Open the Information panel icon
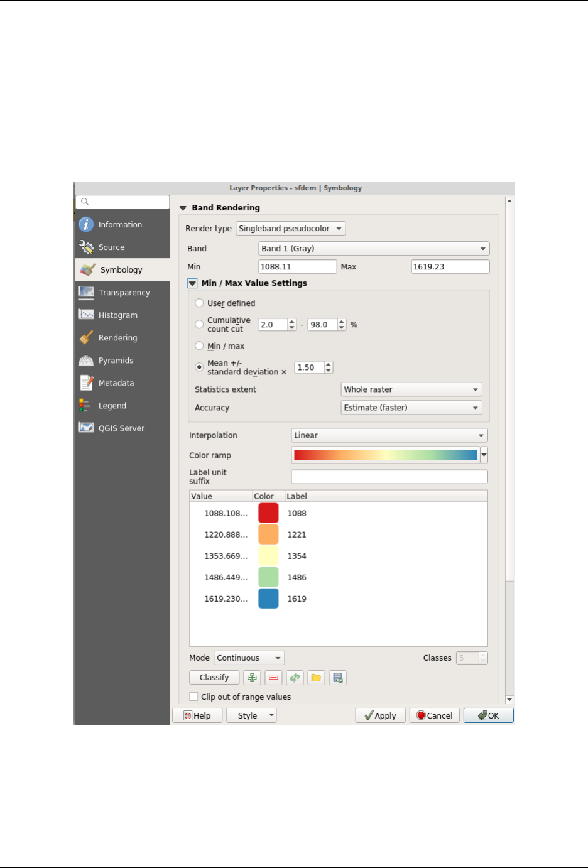Image resolution: width=588 pixels, height=868 pixels. click(86, 224)
